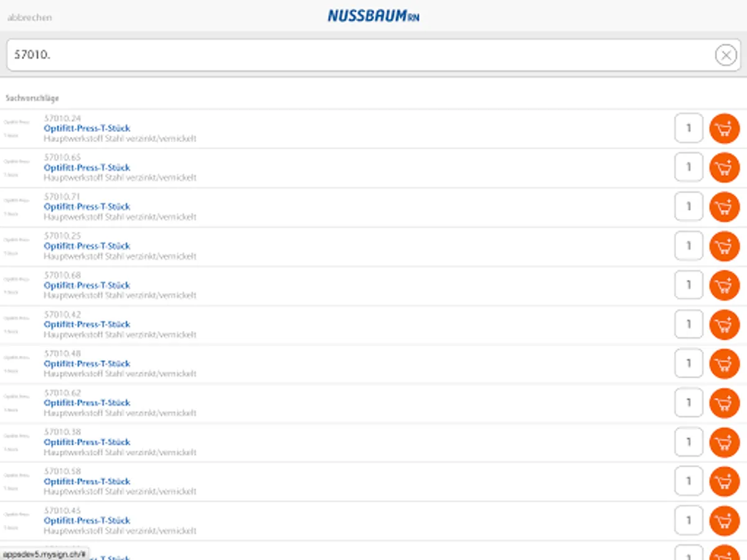
Task: Add item 57010.65 to the cart
Action: 725,168
